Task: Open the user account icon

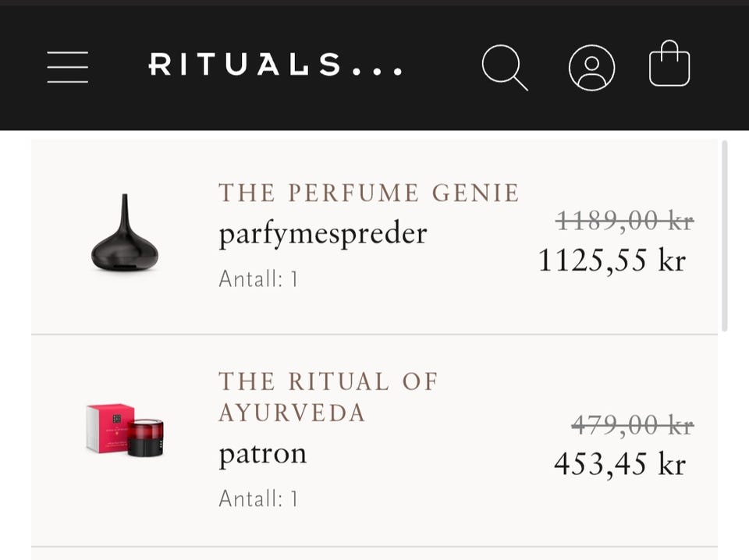Action: coord(591,67)
